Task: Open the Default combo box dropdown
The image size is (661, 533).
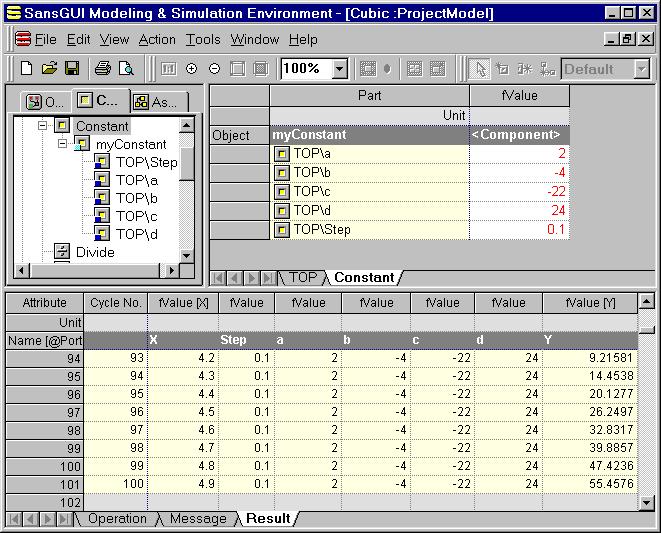Action: (641, 69)
